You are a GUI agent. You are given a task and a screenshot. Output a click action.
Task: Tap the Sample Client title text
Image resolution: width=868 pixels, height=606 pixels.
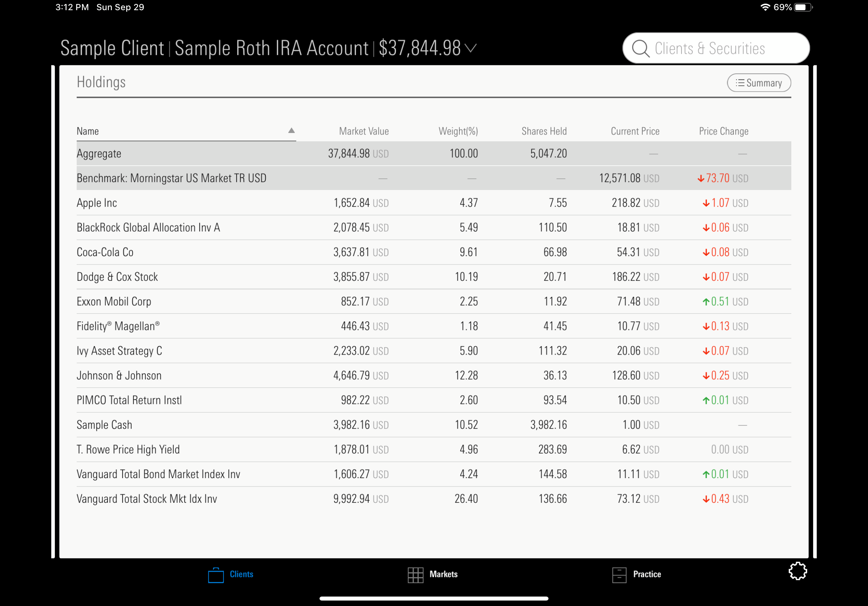(x=112, y=48)
